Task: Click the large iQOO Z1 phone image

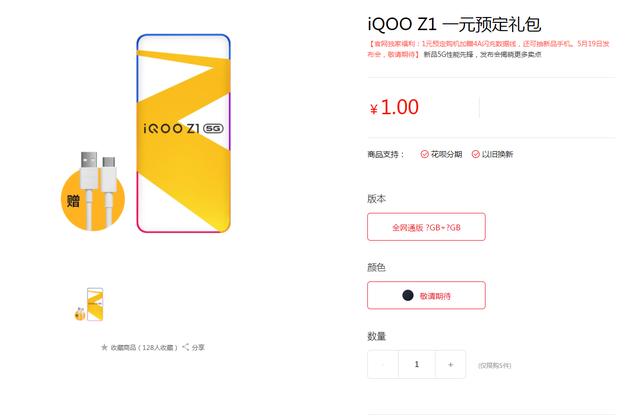Action: coord(183,133)
